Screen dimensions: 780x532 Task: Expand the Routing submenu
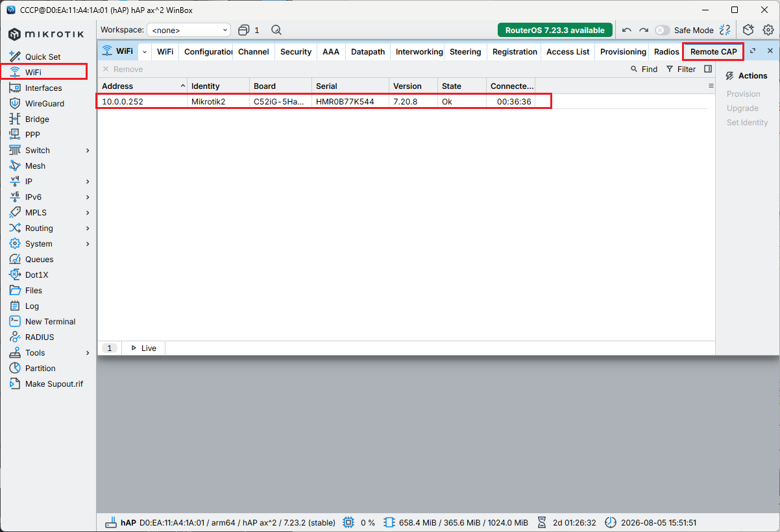(88, 228)
